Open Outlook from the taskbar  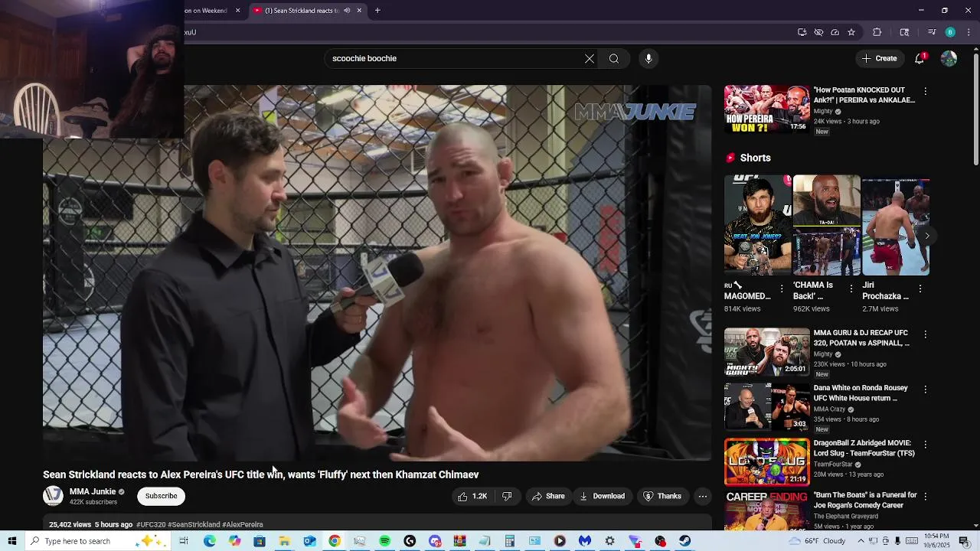point(309,541)
